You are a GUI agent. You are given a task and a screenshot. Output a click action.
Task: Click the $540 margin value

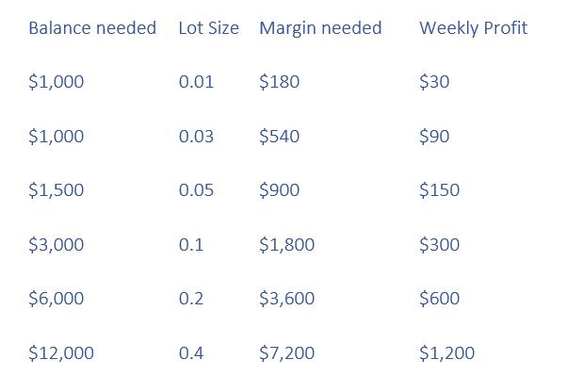pyautogui.click(x=280, y=137)
